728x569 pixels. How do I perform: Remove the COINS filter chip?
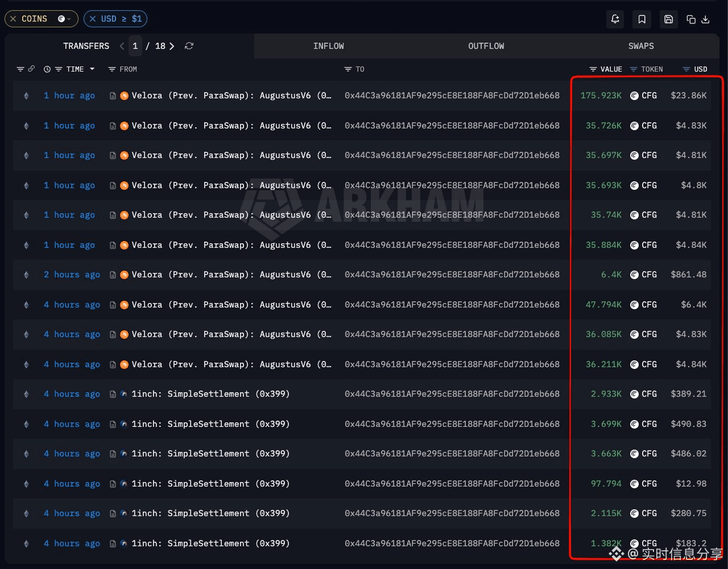click(14, 19)
